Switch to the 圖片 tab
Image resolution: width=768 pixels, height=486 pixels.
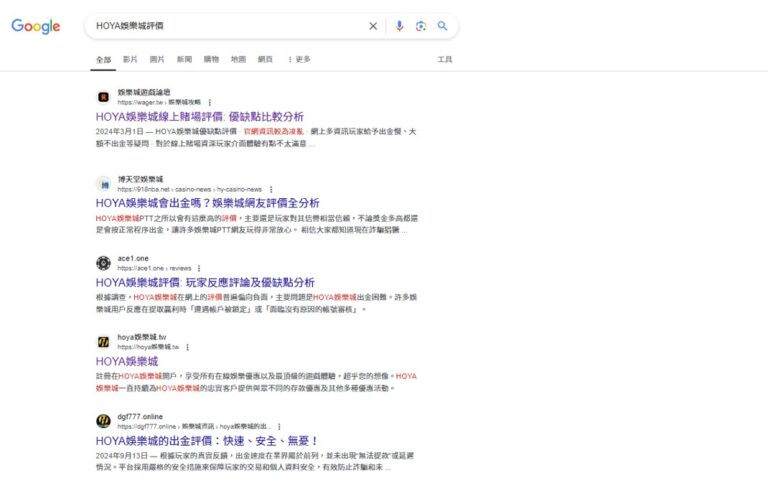tap(157, 59)
